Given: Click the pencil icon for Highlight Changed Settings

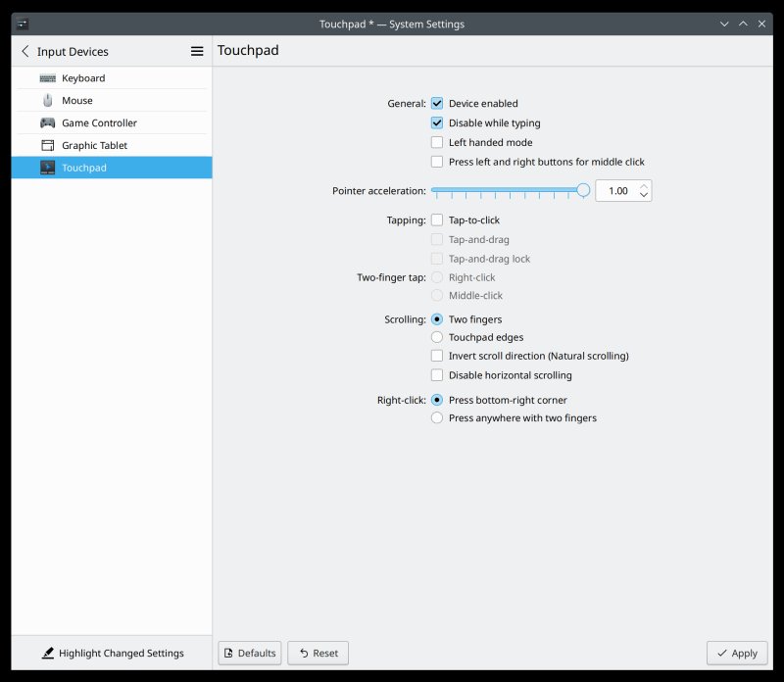Looking at the screenshot, I should click(47, 653).
